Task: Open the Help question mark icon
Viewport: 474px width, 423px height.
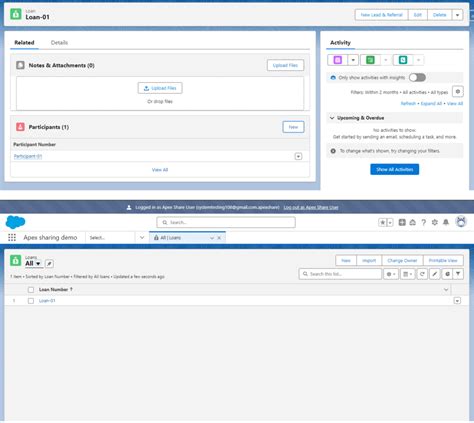Action: click(x=423, y=222)
